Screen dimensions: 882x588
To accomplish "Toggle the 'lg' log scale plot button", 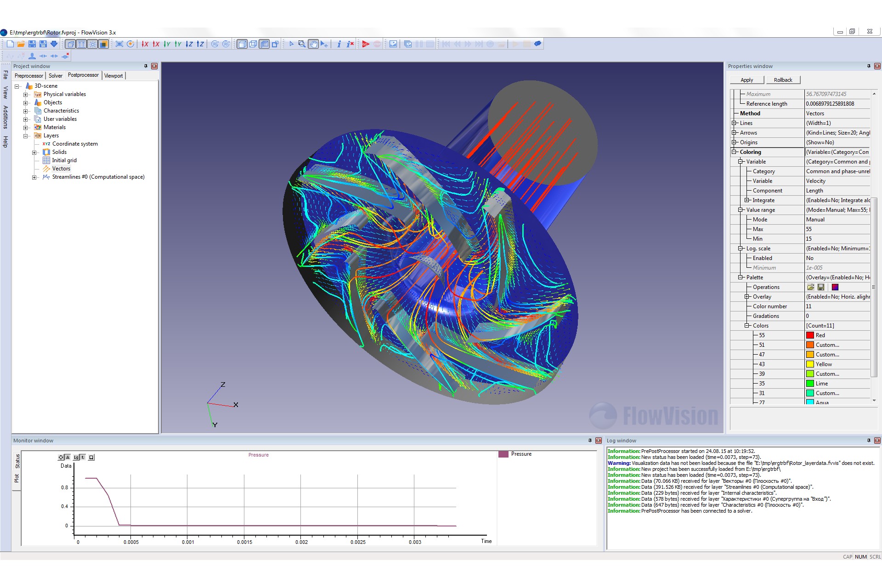I will pyautogui.click(x=76, y=457).
